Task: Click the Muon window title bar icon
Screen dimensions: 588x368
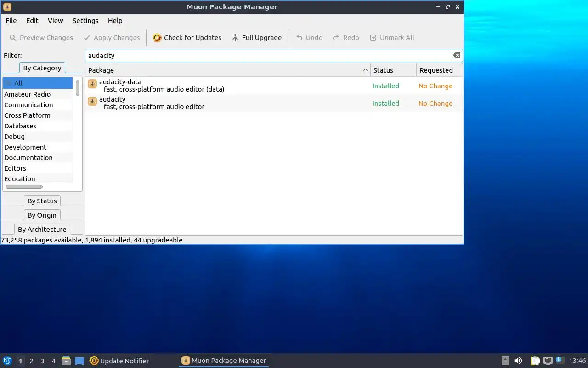Action: [x=7, y=7]
